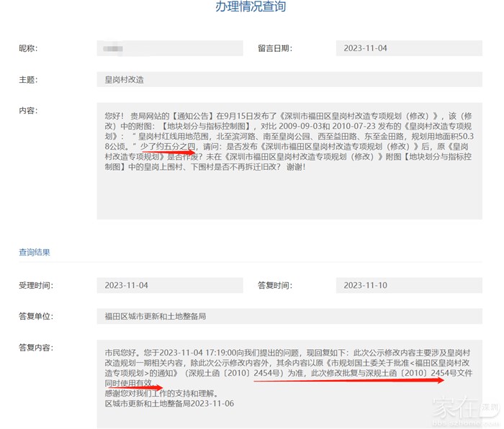Click the 办理情况查询 page title
Image resolution: width=504 pixels, height=429 pixels.
251,8
